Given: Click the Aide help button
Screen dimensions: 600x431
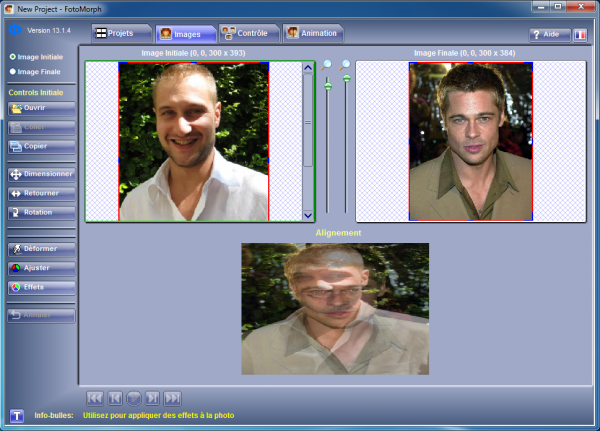Looking at the screenshot, I should tap(550, 34).
